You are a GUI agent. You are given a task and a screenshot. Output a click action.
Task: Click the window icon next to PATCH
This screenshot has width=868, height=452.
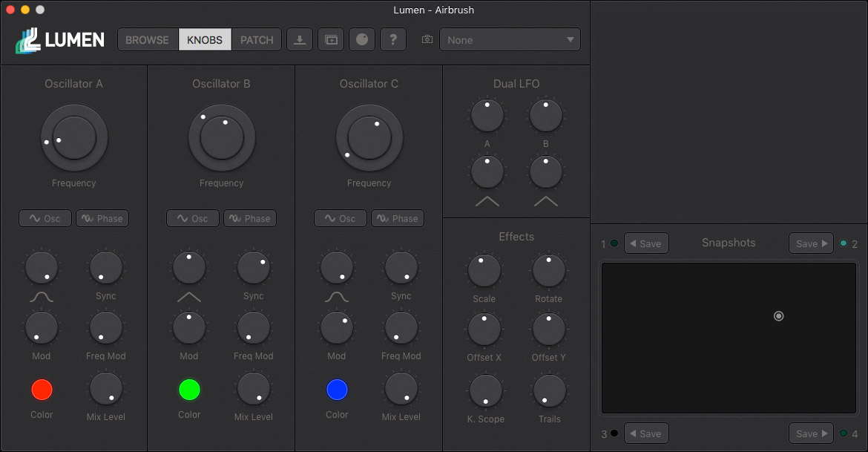coord(331,40)
